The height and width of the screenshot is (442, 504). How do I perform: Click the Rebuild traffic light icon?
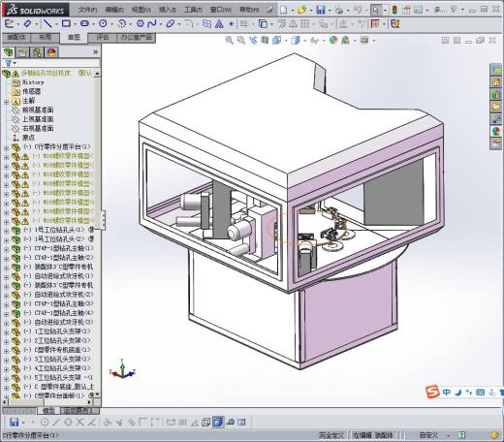[394, 10]
